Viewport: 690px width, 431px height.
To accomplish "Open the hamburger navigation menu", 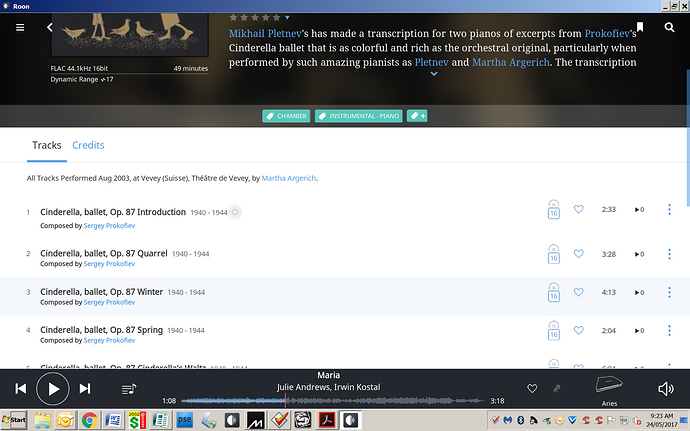I will [20, 28].
